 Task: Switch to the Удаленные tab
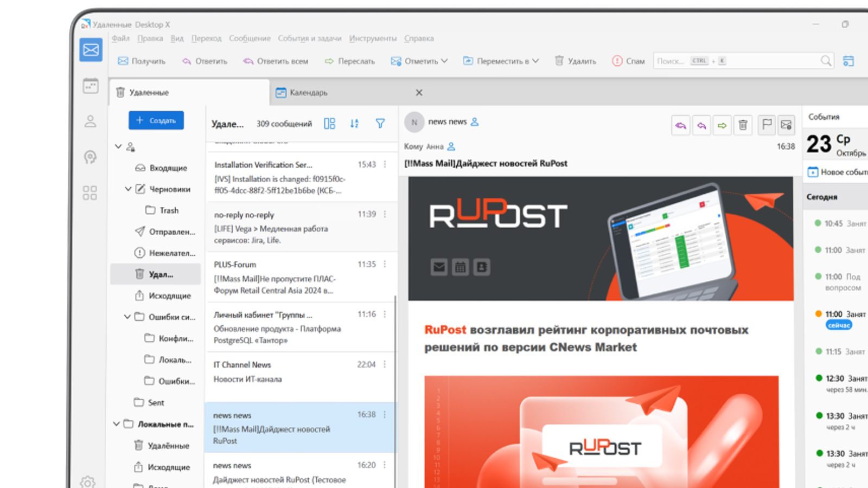189,93
